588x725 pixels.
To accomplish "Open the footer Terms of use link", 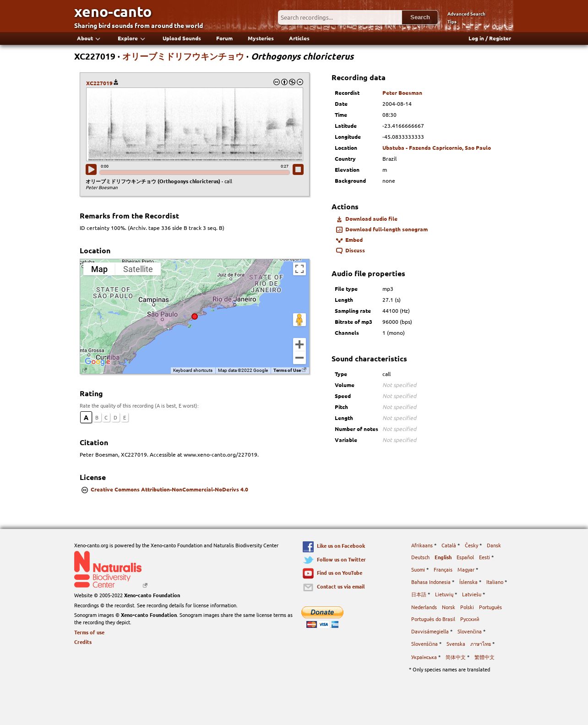I will tap(89, 632).
